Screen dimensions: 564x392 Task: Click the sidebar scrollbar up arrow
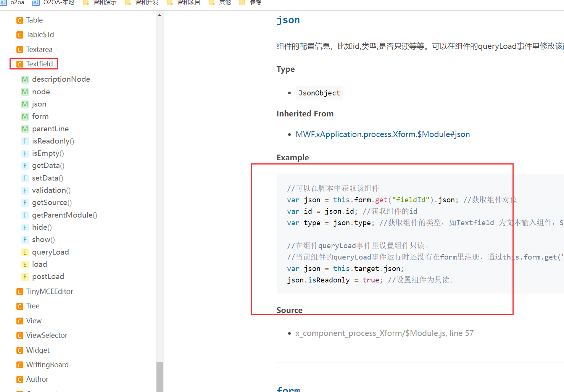pyautogui.click(x=160, y=15)
